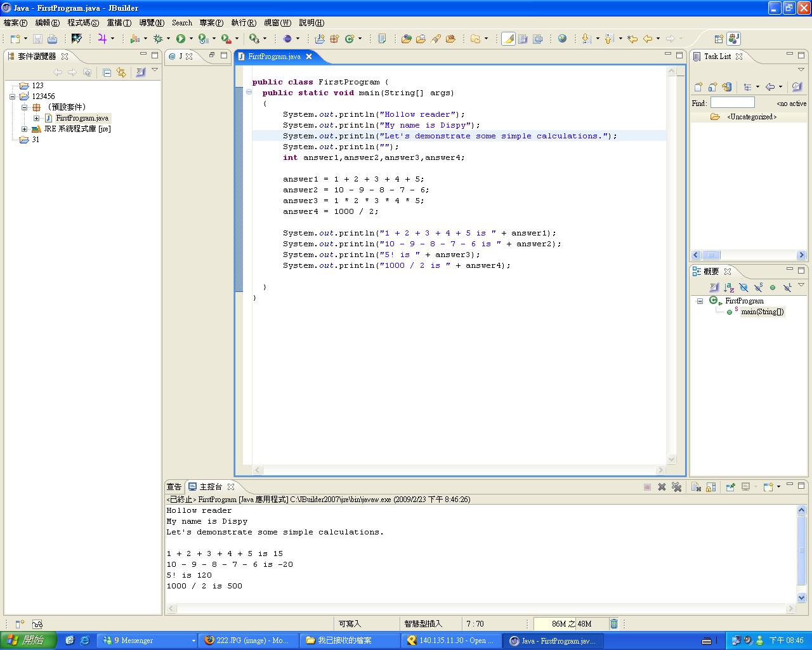Toggle Hide Non-Public Members green dot
Image resolution: width=812 pixels, height=650 pixels.
pos(773,288)
